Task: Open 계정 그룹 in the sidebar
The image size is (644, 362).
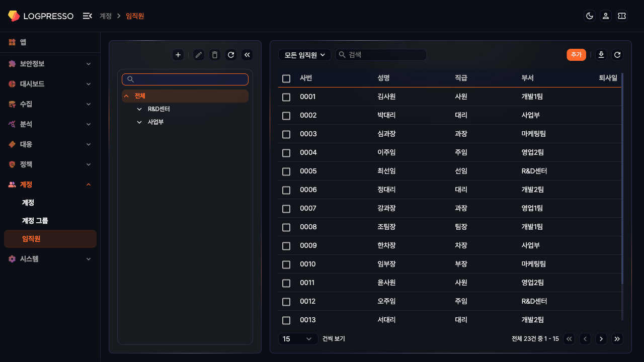Action: tap(35, 221)
